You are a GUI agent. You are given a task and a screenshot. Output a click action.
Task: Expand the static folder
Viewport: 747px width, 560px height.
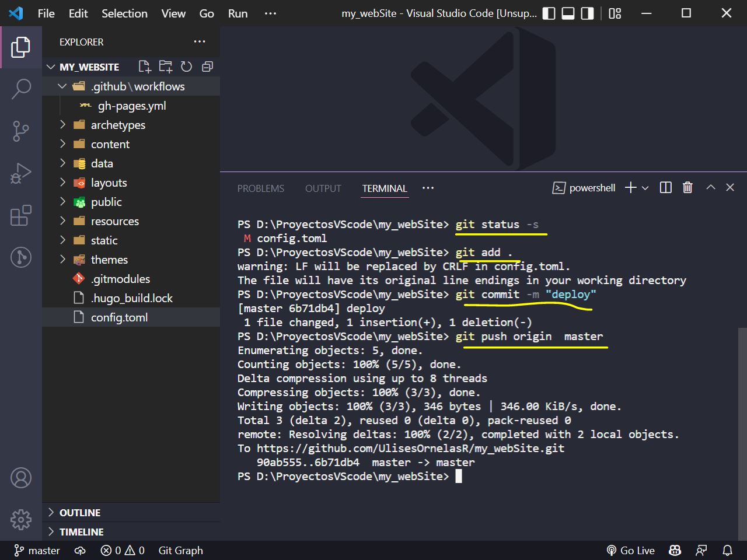(x=62, y=240)
